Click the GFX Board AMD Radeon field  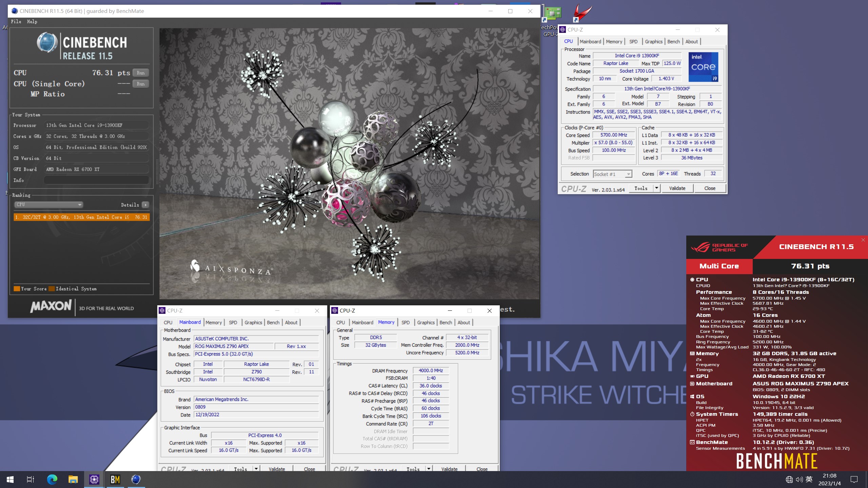96,169
